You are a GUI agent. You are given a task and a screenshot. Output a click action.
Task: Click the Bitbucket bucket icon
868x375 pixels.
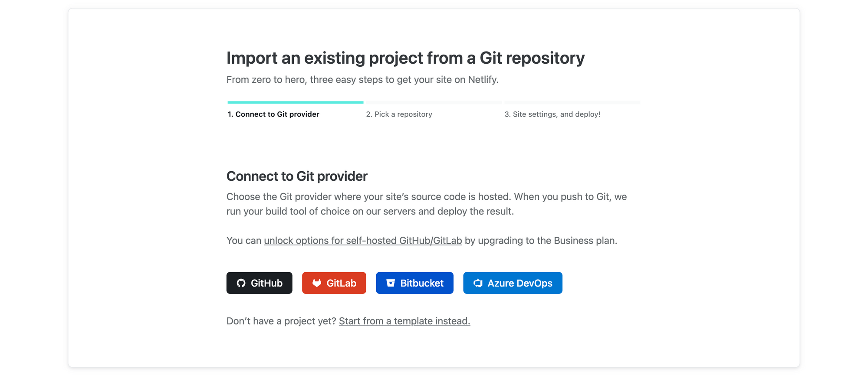point(390,283)
